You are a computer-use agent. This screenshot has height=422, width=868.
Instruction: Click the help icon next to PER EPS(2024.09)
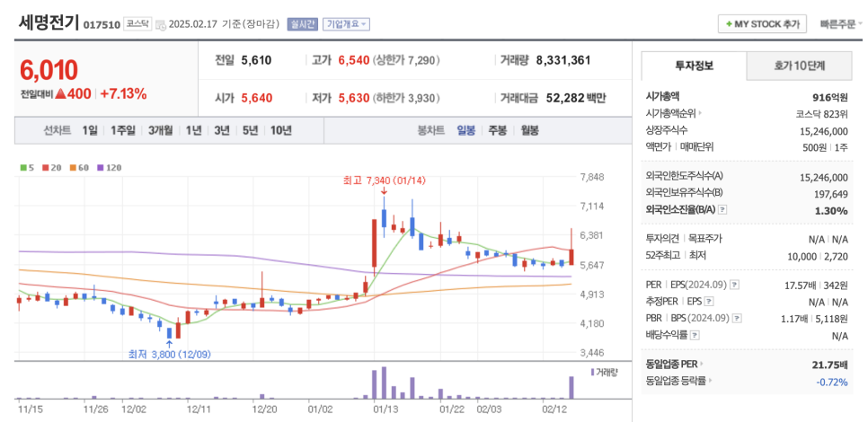point(735,285)
